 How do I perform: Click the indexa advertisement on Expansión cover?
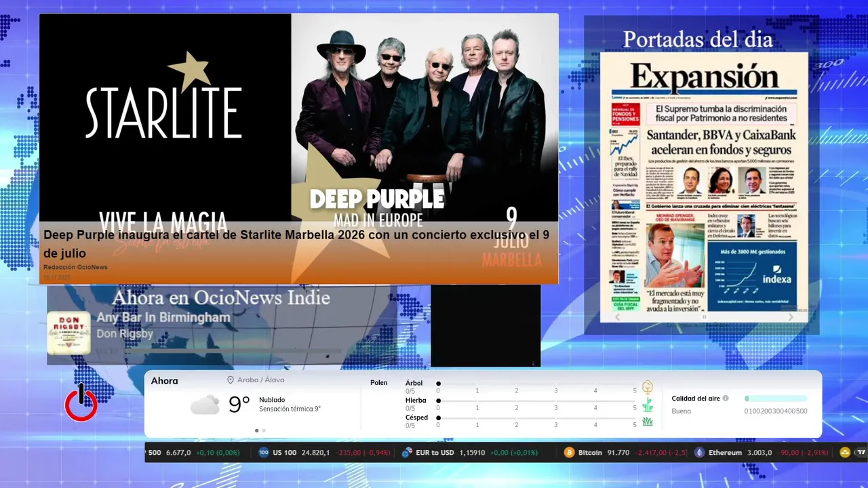point(753,276)
